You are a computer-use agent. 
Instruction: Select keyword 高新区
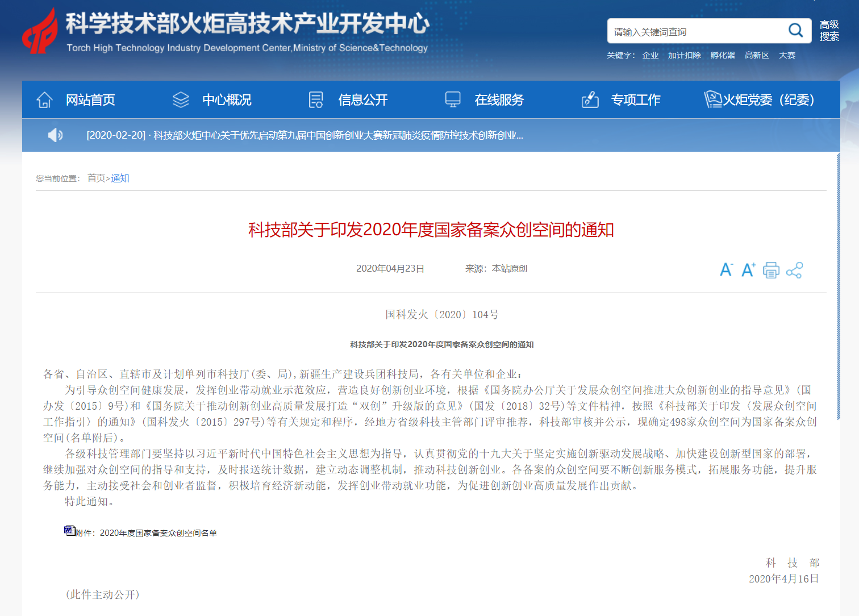coord(757,55)
